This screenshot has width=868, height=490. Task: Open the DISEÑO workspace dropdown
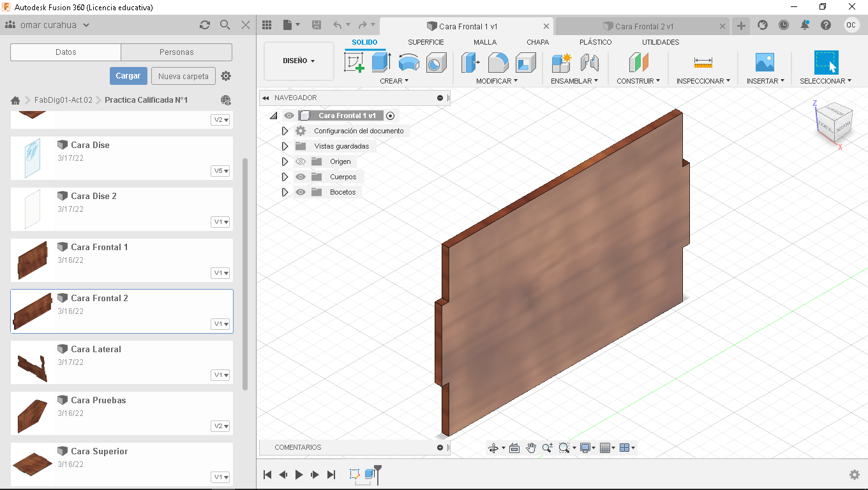pos(299,61)
